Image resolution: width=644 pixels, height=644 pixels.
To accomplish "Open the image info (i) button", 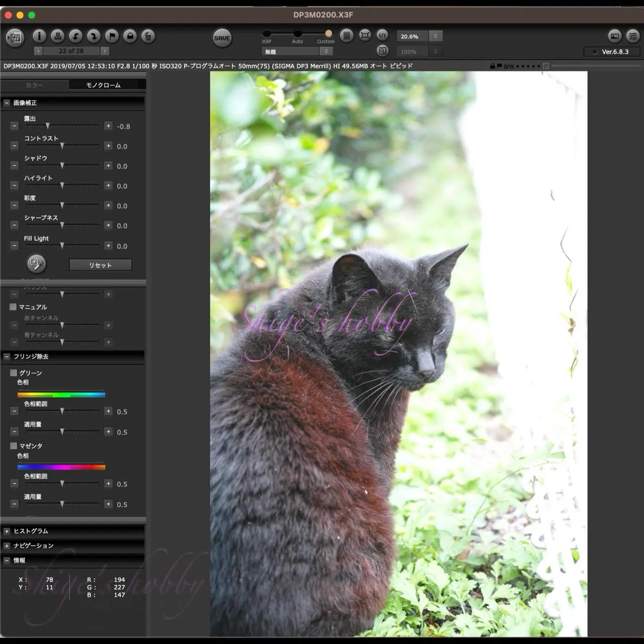I will (x=39, y=36).
